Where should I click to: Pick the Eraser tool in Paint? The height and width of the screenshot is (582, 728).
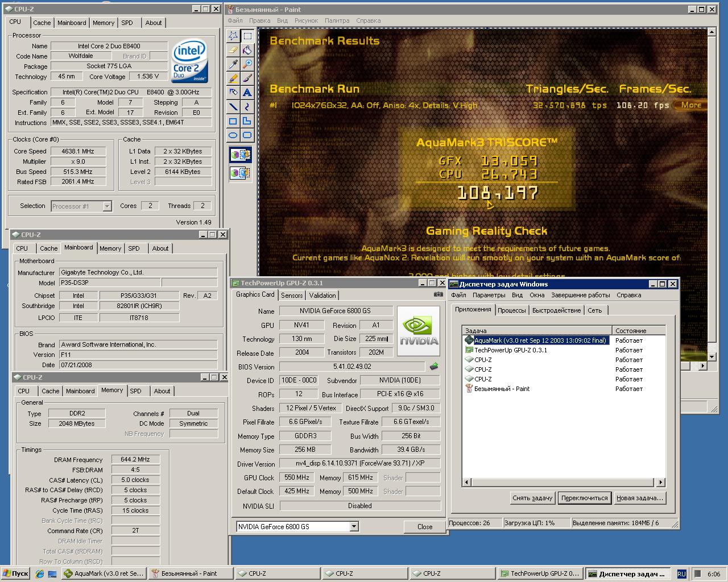pos(233,50)
